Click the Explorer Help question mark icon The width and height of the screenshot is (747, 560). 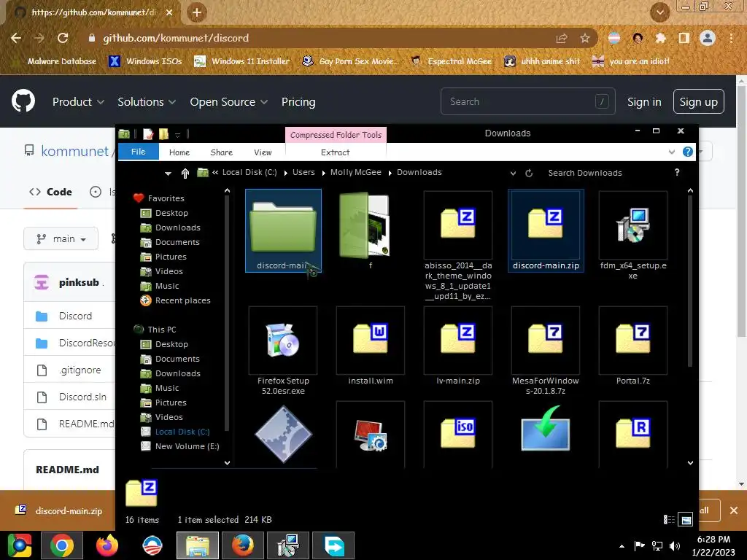tap(687, 152)
